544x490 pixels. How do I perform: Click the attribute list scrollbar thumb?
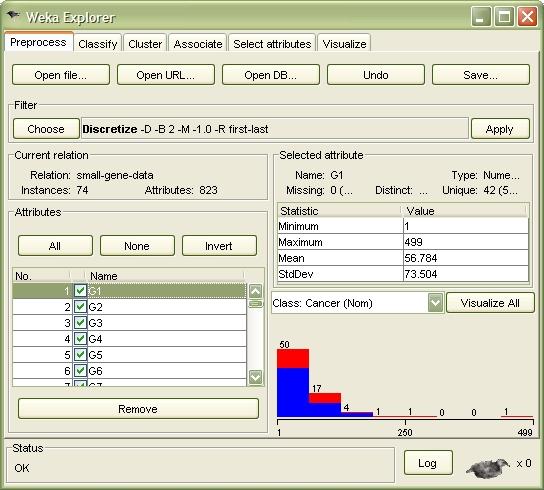(256, 304)
